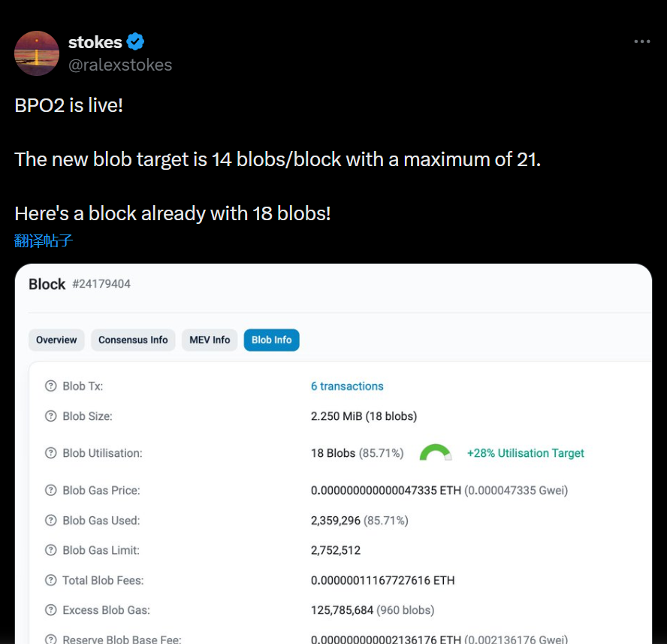The height and width of the screenshot is (644, 667).
Task: Open the Consensus Info tab
Action: (133, 340)
